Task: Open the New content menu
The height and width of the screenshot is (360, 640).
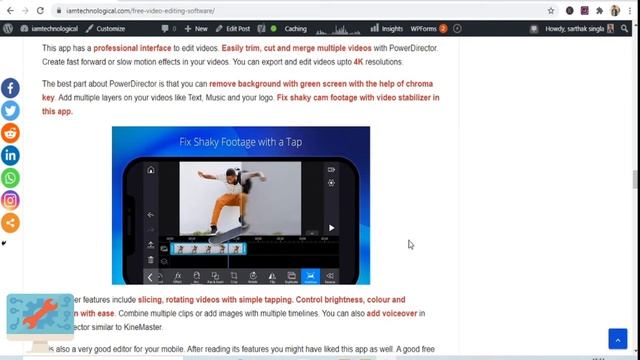Action: click(x=196, y=29)
